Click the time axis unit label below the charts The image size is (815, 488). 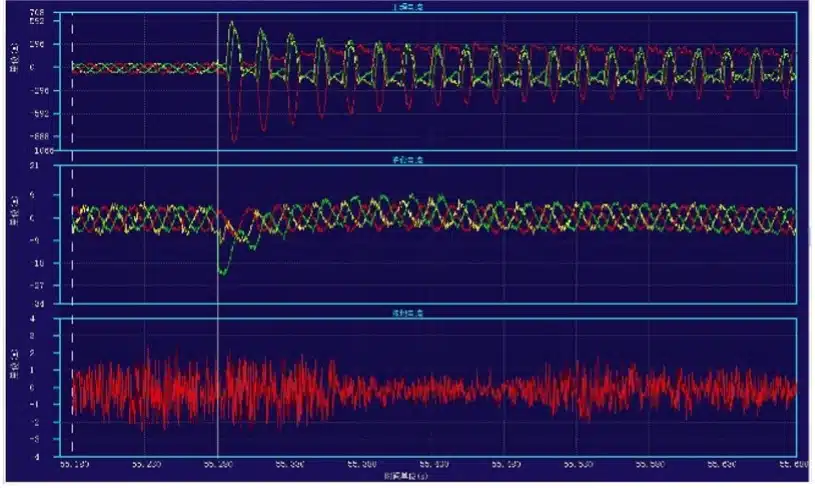(406, 476)
